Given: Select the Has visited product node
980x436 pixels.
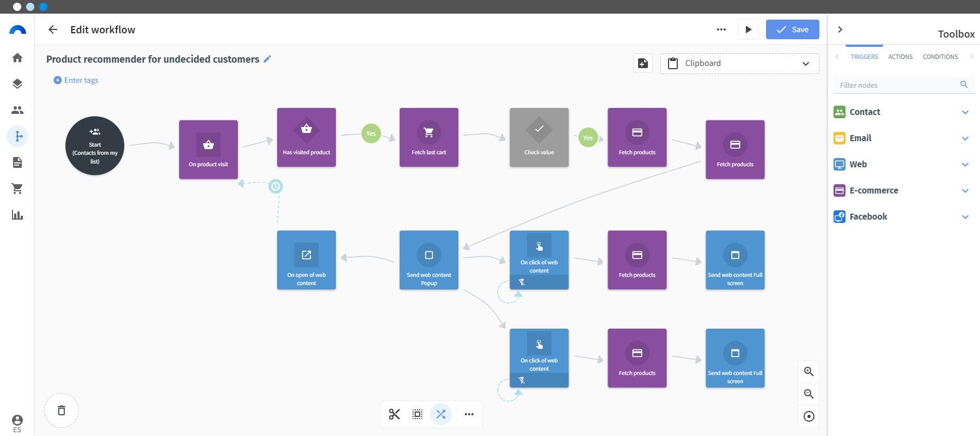Looking at the screenshot, I should pos(307,137).
